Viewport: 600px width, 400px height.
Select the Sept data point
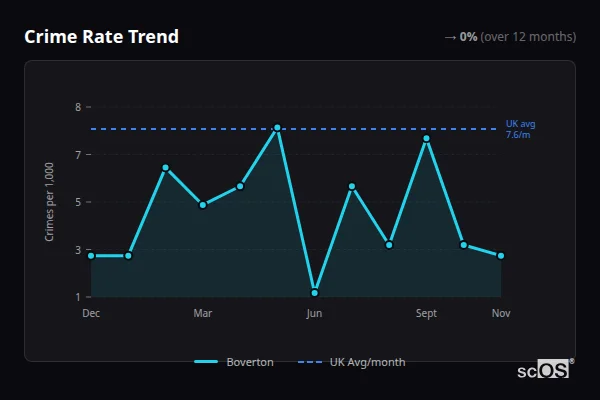[426, 139]
